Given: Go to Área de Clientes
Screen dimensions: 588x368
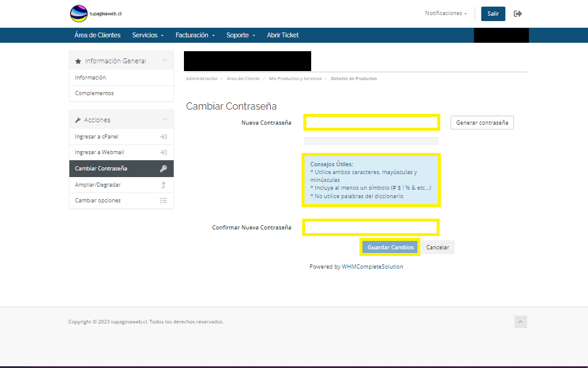Looking at the screenshot, I should point(97,36).
